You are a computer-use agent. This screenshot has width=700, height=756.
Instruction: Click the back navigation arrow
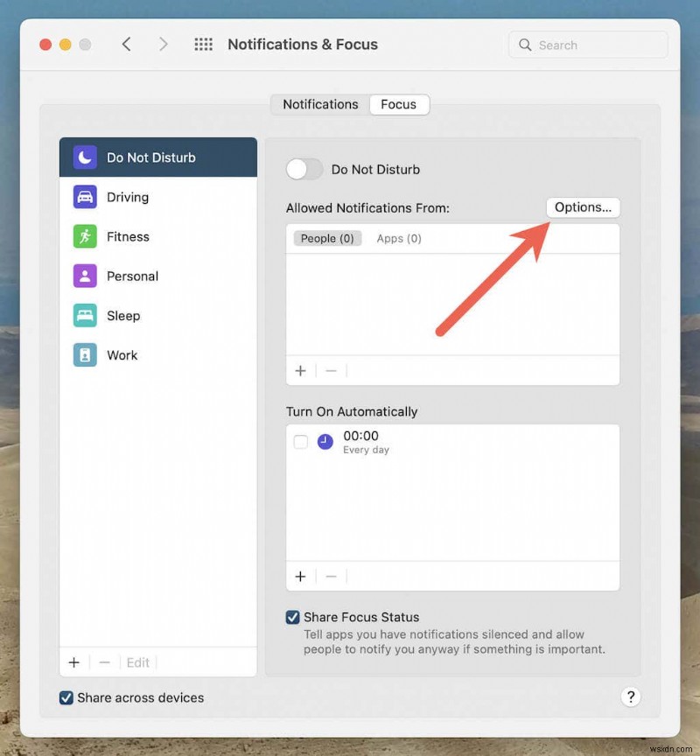point(126,44)
